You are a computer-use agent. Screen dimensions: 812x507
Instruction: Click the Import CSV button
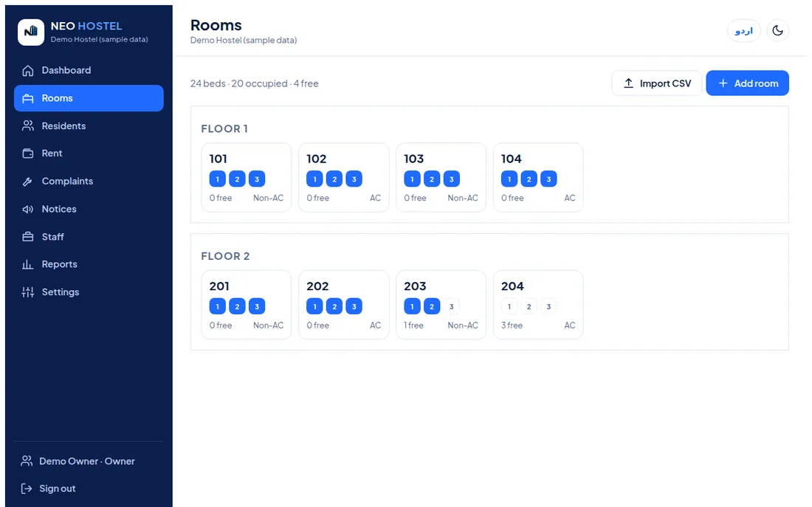657,83
